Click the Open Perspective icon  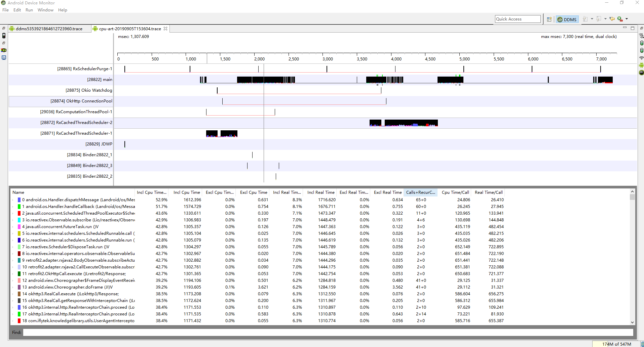(549, 19)
